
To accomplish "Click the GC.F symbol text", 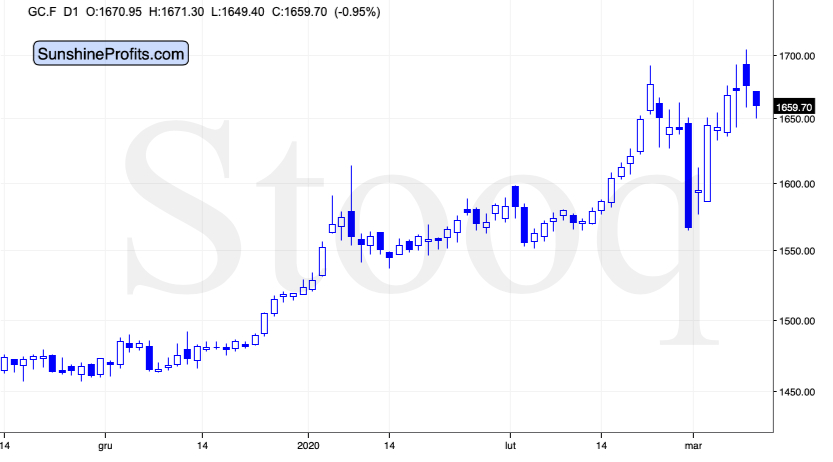I will click(42, 12).
